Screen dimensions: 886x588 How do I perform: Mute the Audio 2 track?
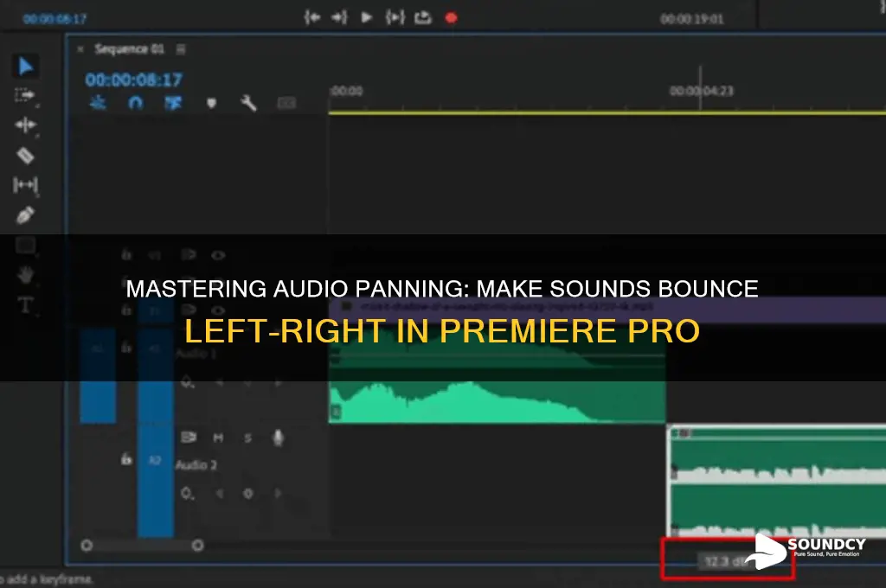[x=218, y=438]
